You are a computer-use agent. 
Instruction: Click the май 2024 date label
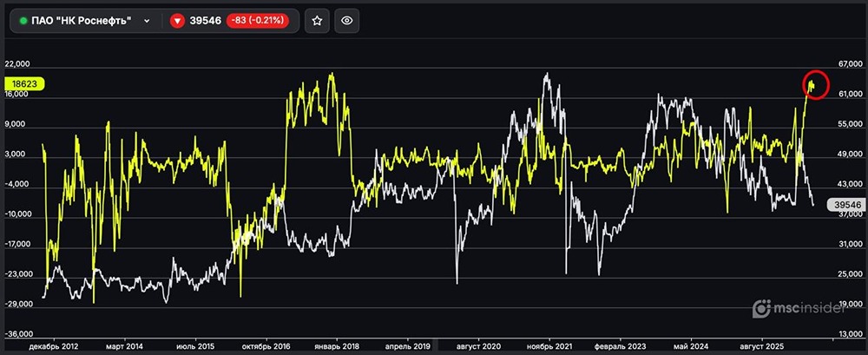pos(690,346)
